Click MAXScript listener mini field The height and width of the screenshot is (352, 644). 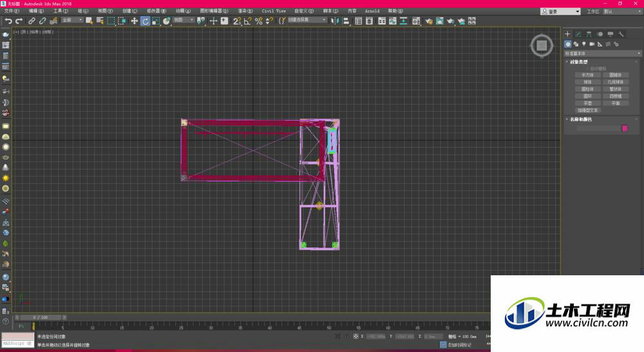17,344
